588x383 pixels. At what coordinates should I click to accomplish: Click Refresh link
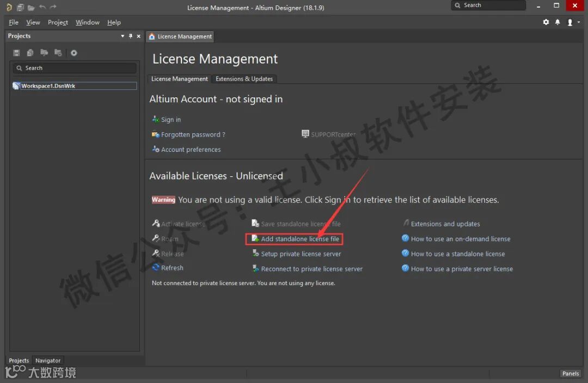click(172, 268)
